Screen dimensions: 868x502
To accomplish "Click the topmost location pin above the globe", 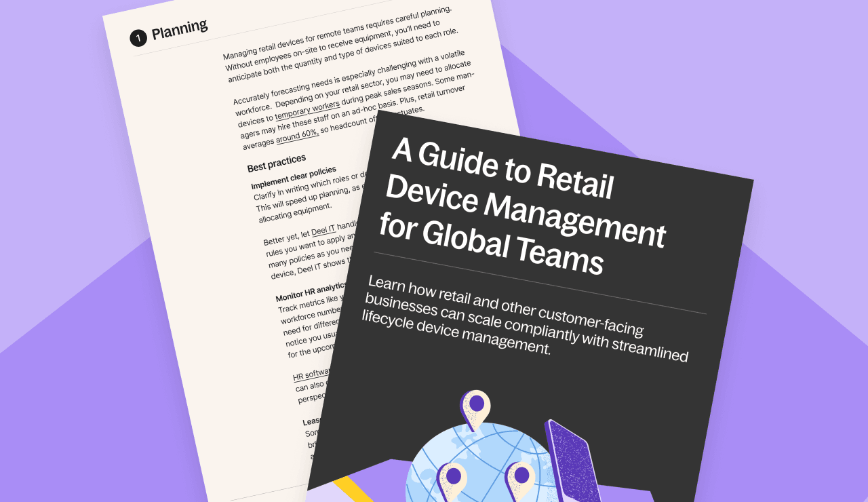I will coord(474,412).
